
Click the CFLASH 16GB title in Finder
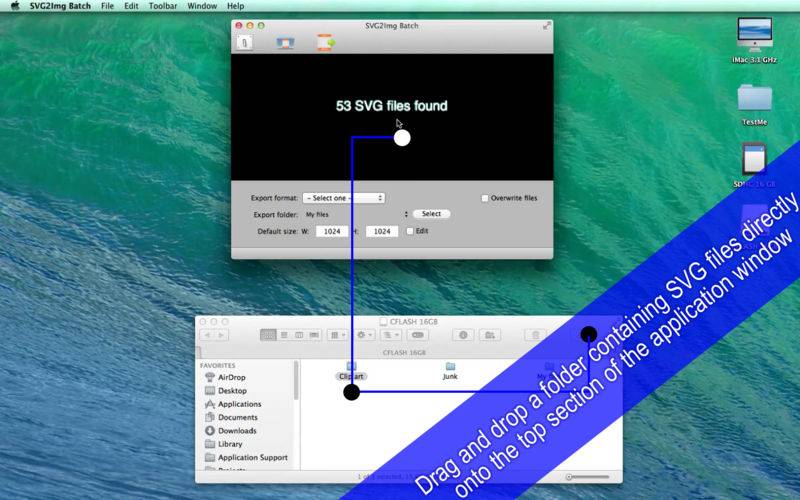pos(409,322)
